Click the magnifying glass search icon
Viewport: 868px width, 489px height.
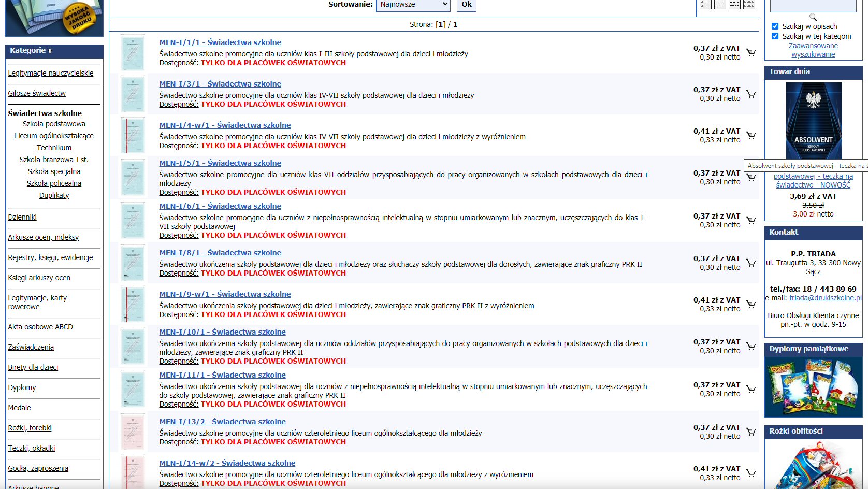tap(813, 17)
